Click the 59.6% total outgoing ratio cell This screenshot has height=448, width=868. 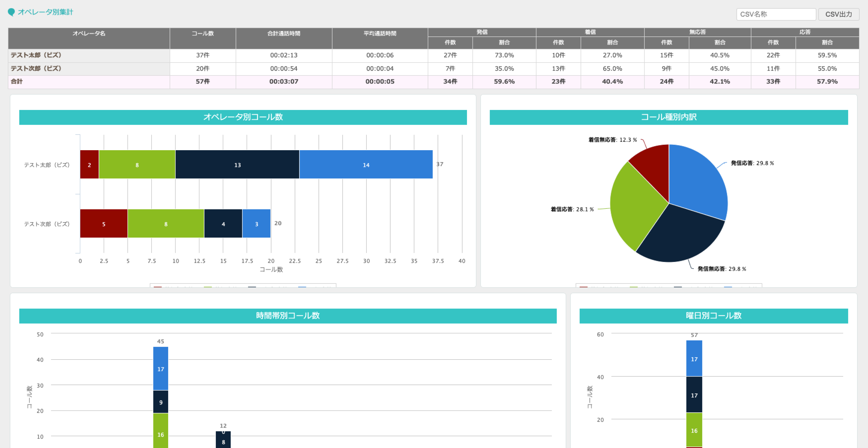point(504,82)
